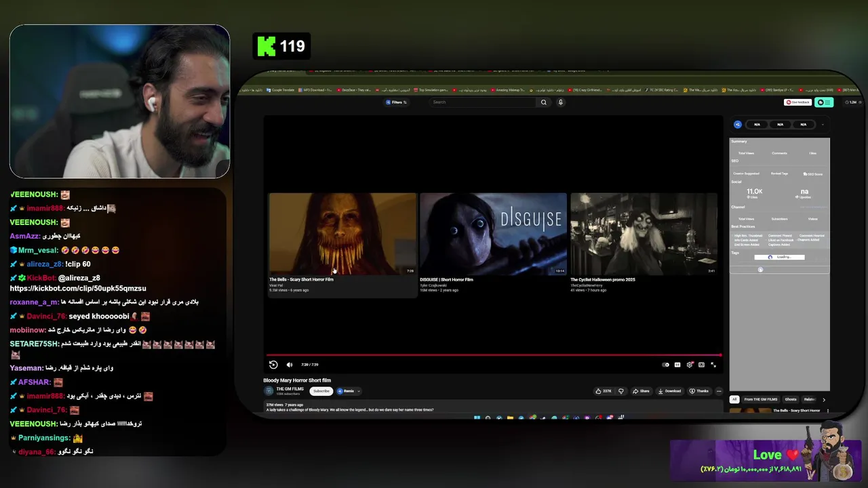Image resolution: width=868 pixels, height=488 pixels.
Task: Mute the video with the speaker icon
Action: click(x=290, y=365)
